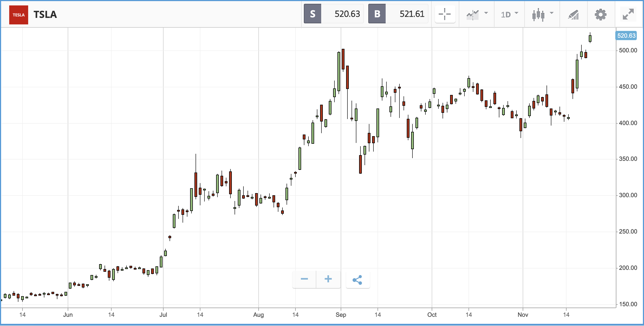
Task: Click the 400.00 price axis level
Action: (x=628, y=123)
